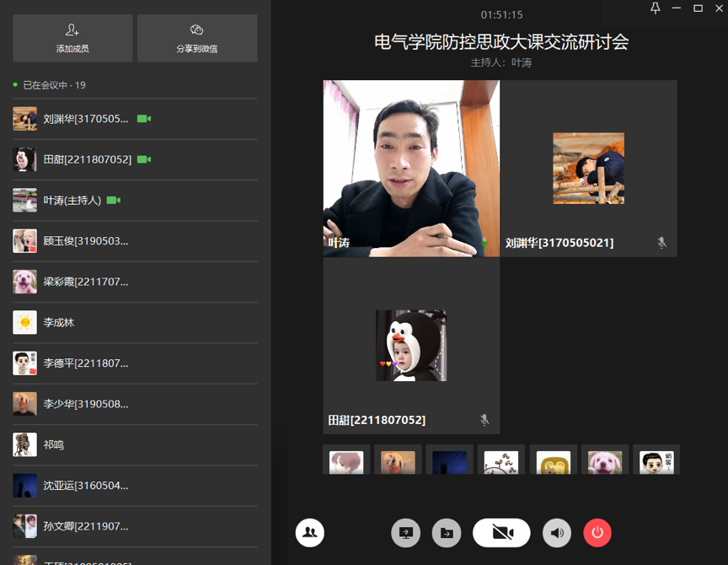Click the add member icon above 添加成员
The height and width of the screenshot is (565, 728).
[72, 30]
